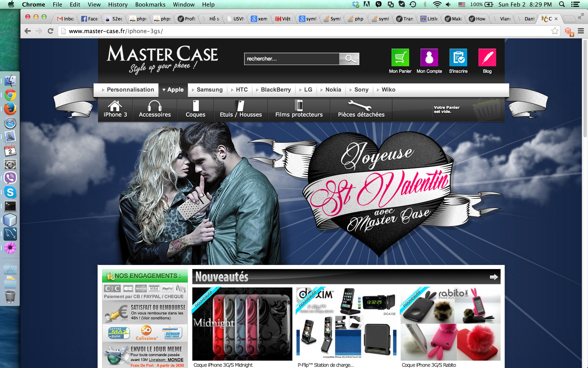Open the Trash in the dock
This screenshot has height=368, width=588.
click(10, 296)
